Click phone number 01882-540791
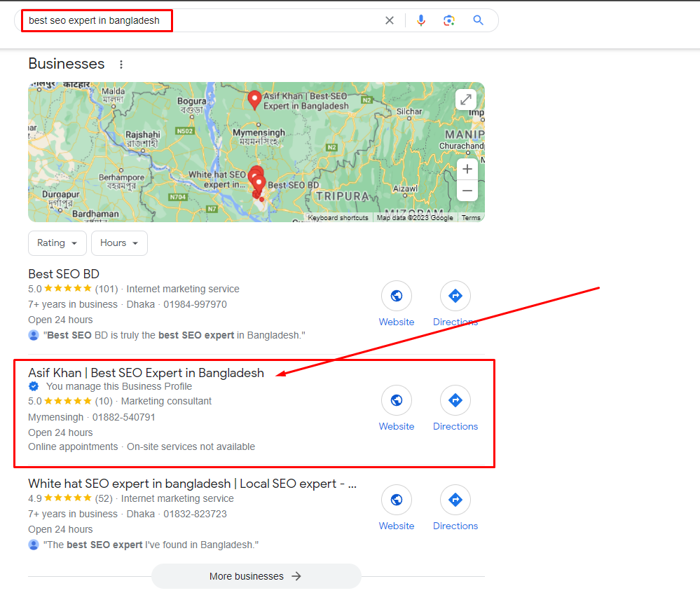The width and height of the screenshot is (700, 607). point(123,417)
